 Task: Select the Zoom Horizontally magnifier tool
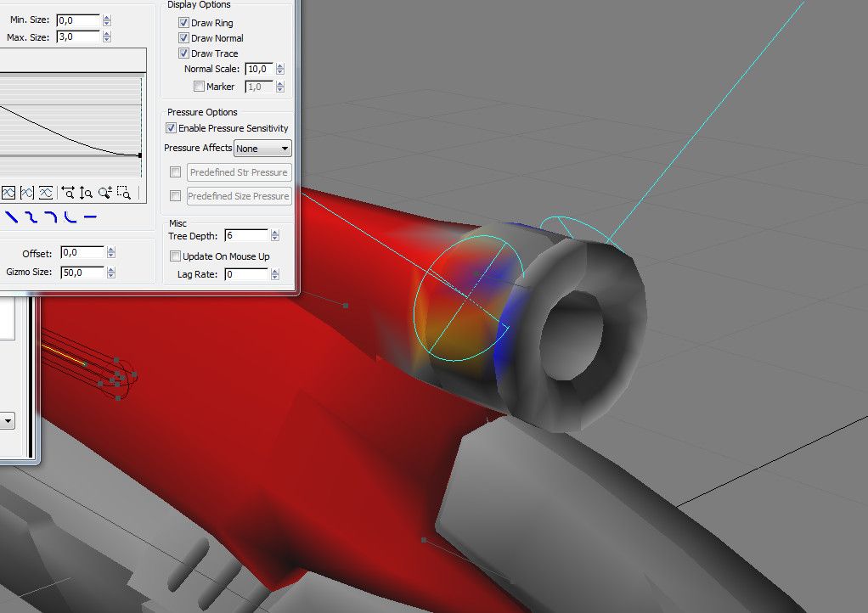click(68, 193)
